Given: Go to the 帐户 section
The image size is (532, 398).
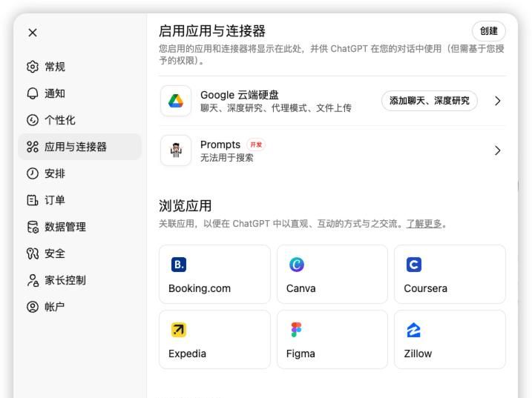Looking at the screenshot, I should click(x=79, y=307).
